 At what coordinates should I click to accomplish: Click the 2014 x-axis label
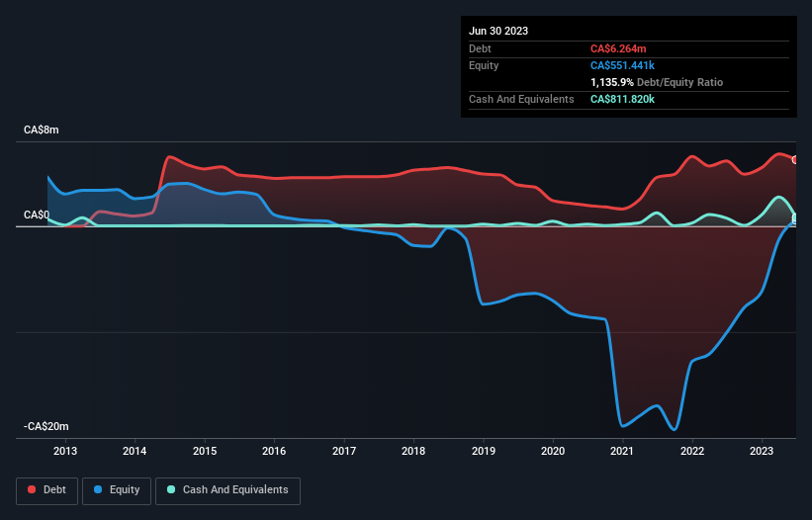click(x=135, y=451)
